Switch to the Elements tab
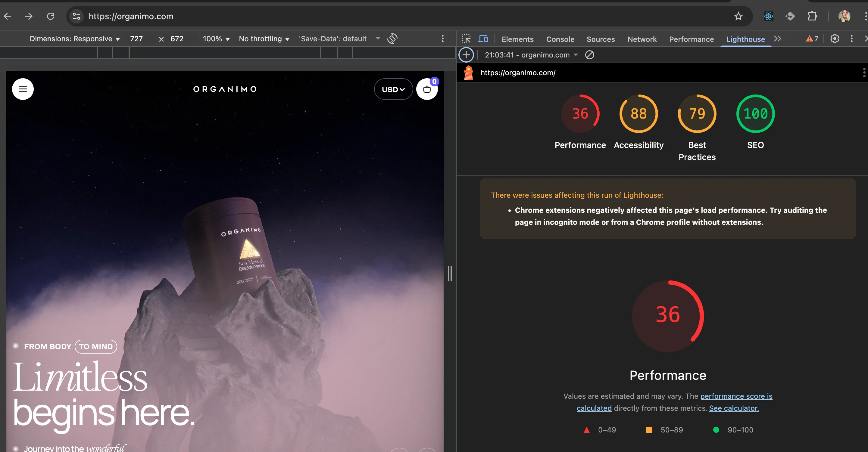The image size is (868, 452). (517, 39)
